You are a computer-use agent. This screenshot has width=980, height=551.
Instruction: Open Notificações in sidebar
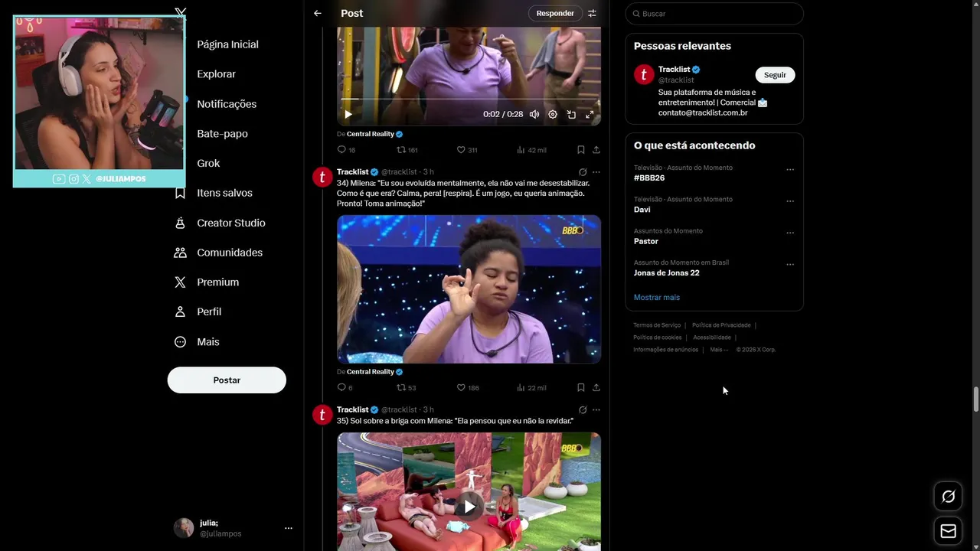(x=227, y=104)
